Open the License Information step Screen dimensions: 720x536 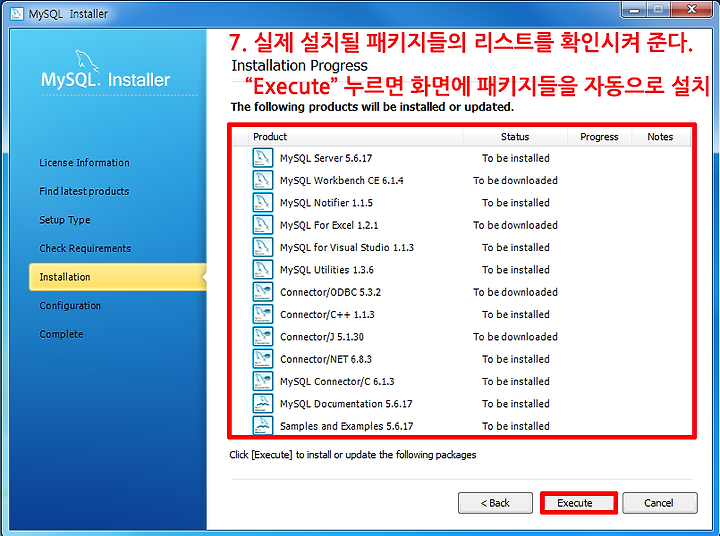tap(84, 163)
